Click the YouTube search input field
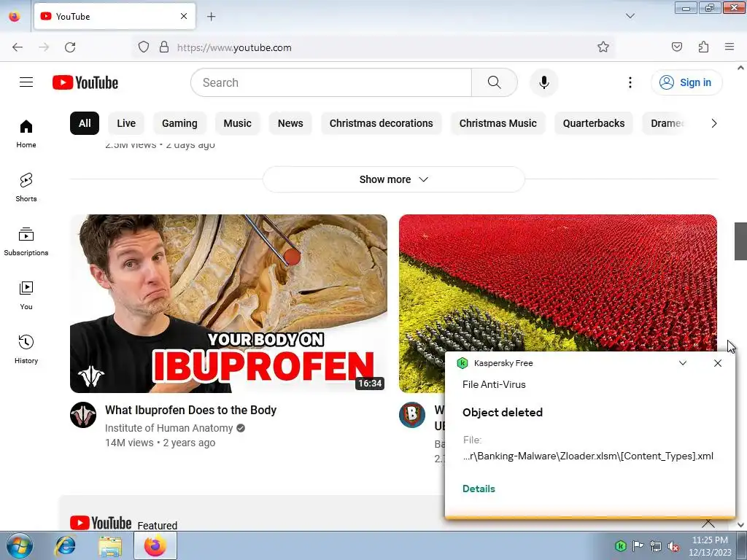This screenshot has width=747, height=560. [x=331, y=82]
